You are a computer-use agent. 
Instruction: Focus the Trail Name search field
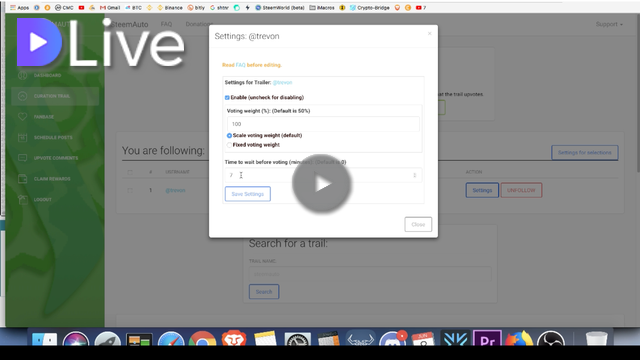[x=370, y=274]
